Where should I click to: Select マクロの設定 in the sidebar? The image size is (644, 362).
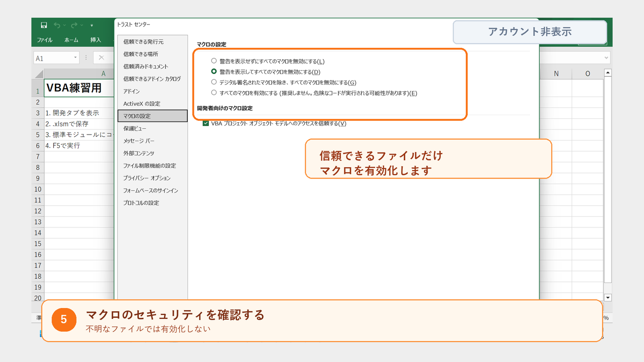(x=153, y=116)
